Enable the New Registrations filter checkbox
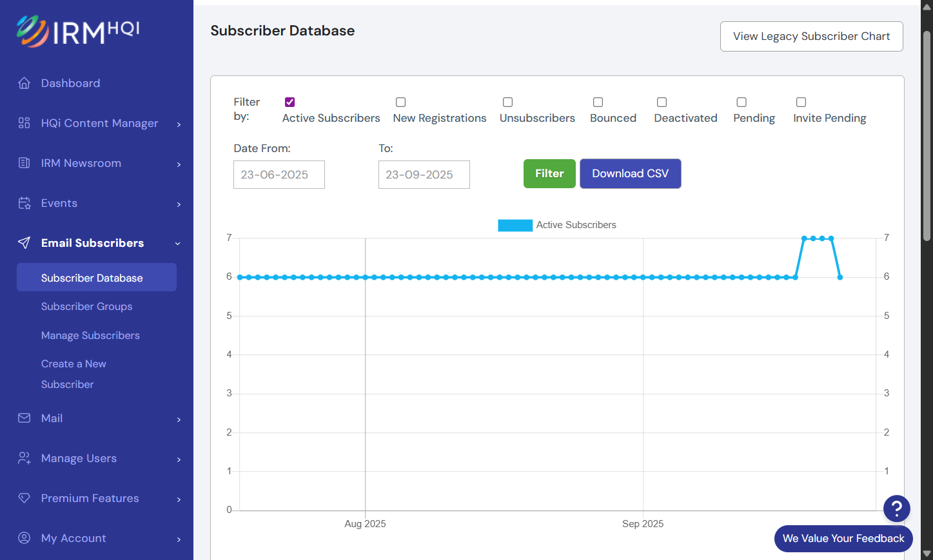933x560 pixels. (x=401, y=102)
